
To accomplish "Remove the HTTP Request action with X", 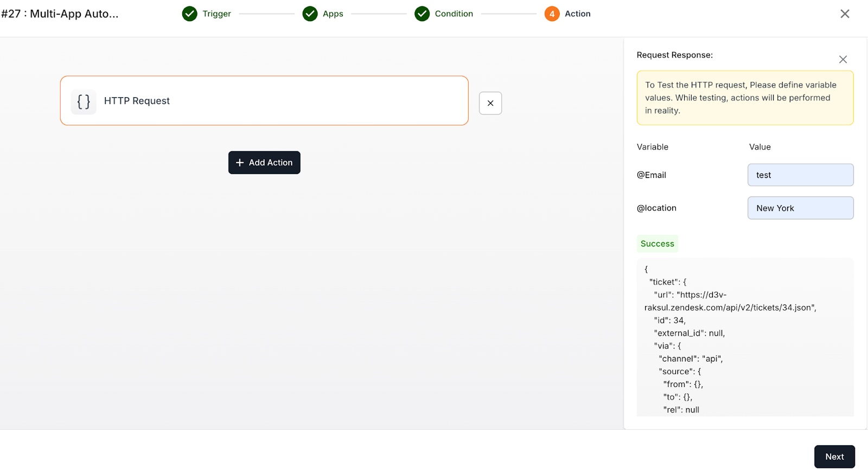I will tap(490, 103).
